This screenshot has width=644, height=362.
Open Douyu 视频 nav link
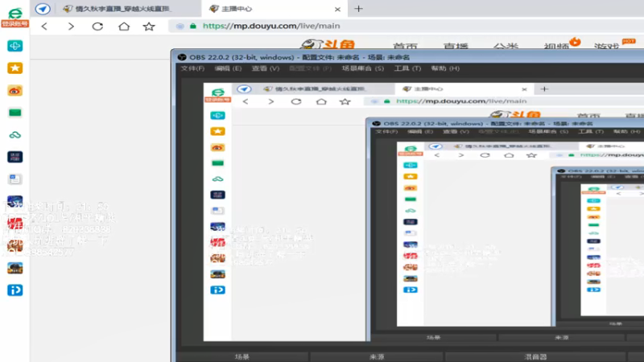coord(556,46)
